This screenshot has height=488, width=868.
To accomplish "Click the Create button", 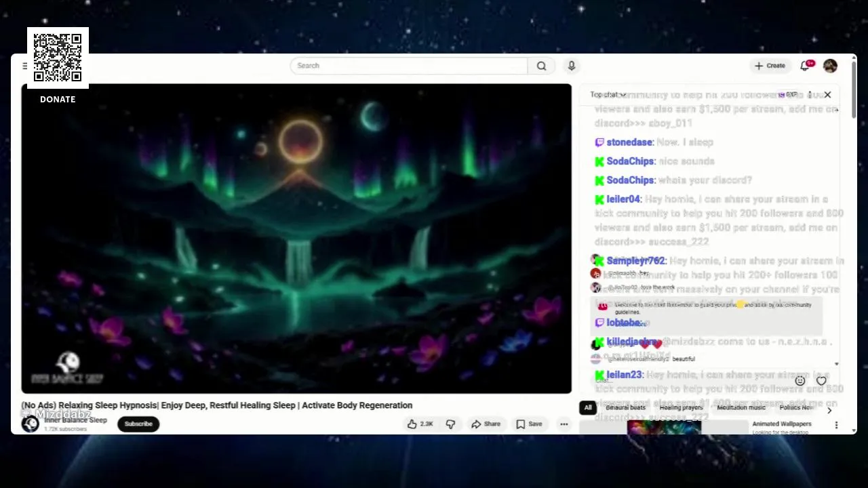I will click(x=770, y=66).
